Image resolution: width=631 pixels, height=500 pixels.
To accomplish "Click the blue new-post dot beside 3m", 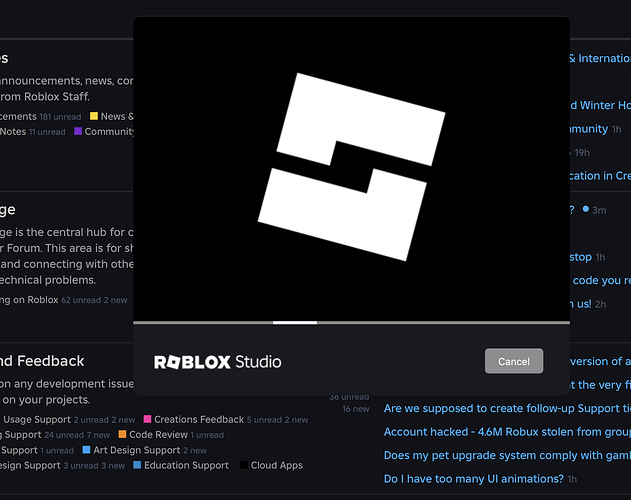I will click(x=586, y=209).
